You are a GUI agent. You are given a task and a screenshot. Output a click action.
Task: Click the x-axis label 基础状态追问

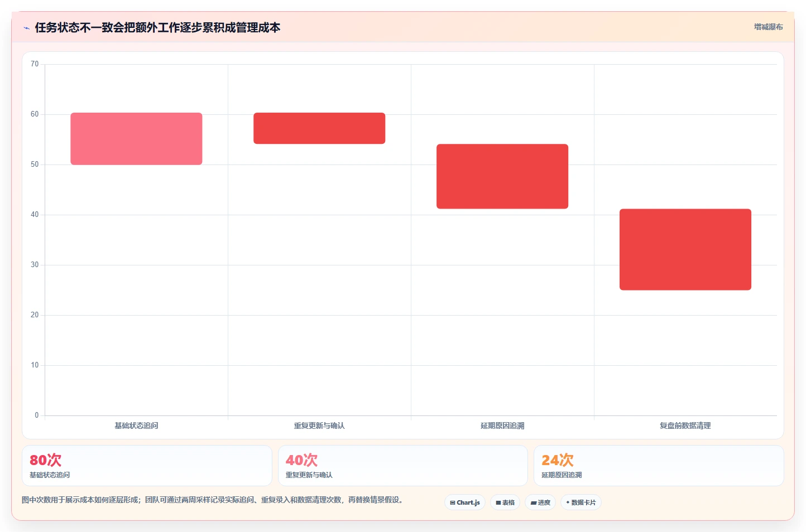(136, 425)
